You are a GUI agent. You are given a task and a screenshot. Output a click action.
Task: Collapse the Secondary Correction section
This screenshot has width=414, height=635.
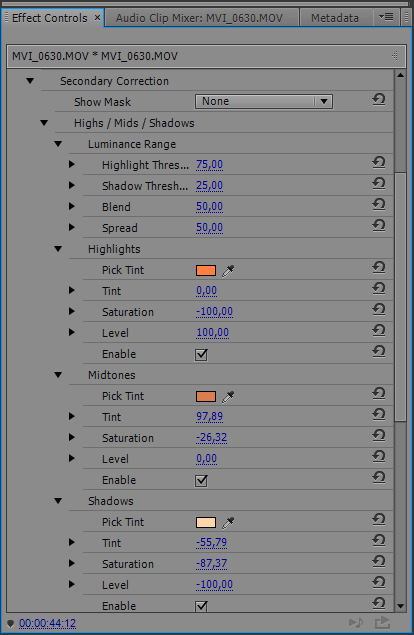(x=30, y=81)
